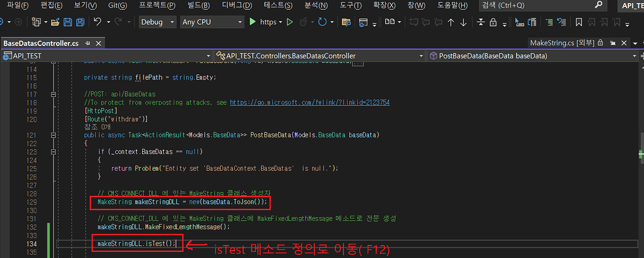The image size is (644, 258).
Task: Expand the https launch profile dropdown arrow
Action: tap(281, 22)
